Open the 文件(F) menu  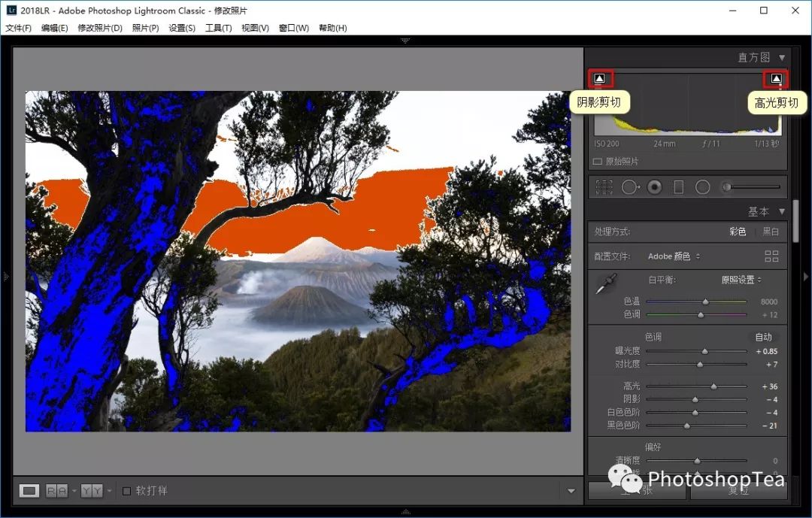click(x=19, y=28)
